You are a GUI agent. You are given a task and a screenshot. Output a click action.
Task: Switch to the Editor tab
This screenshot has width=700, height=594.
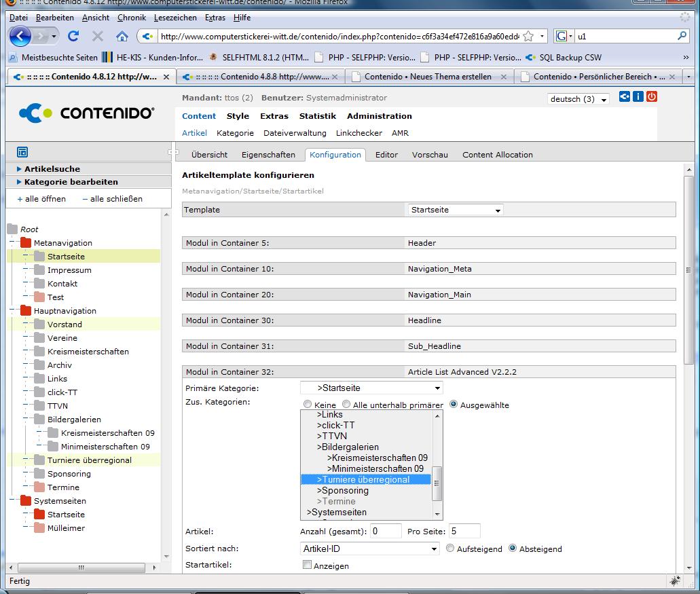coord(386,155)
